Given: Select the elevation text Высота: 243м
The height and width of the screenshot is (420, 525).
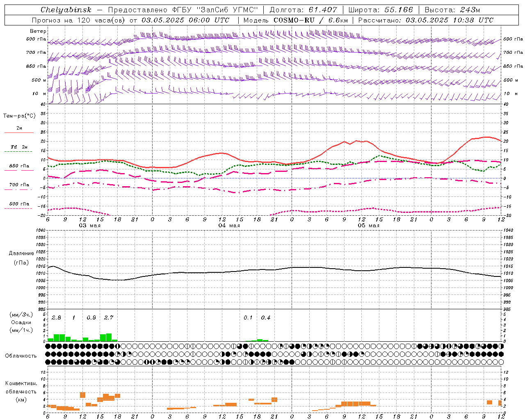Looking at the screenshot, I should point(452,10).
